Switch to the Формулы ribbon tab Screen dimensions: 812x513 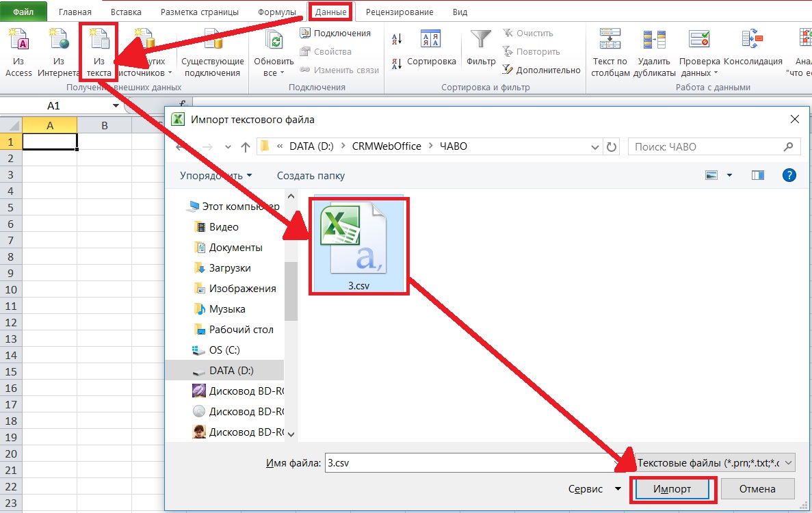[x=277, y=12]
